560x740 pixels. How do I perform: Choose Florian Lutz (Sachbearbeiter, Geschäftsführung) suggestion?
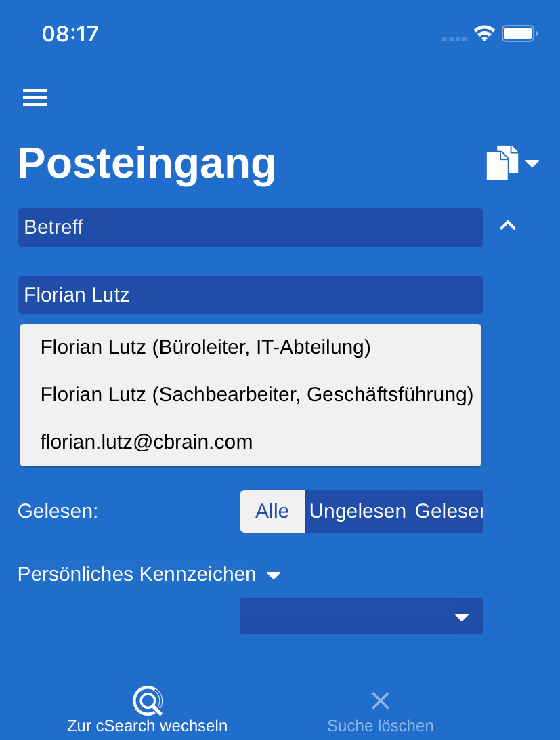click(257, 394)
